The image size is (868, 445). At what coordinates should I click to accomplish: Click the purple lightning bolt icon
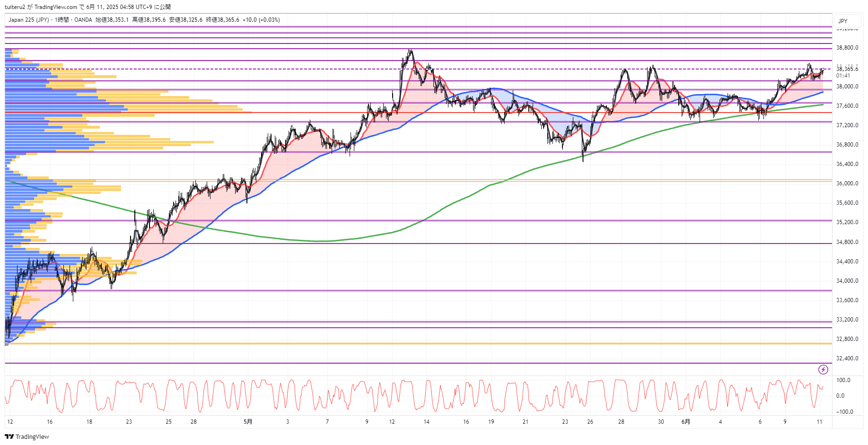[x=823, y=369]
